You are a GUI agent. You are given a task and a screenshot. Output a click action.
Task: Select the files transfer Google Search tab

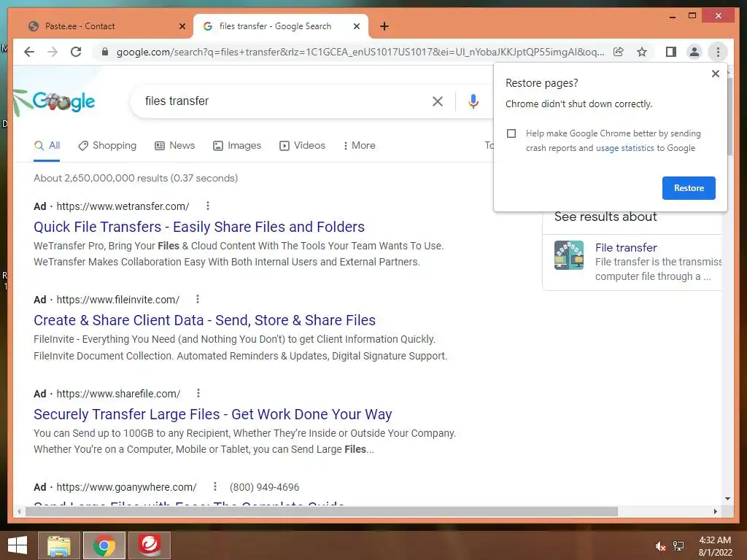280,26
